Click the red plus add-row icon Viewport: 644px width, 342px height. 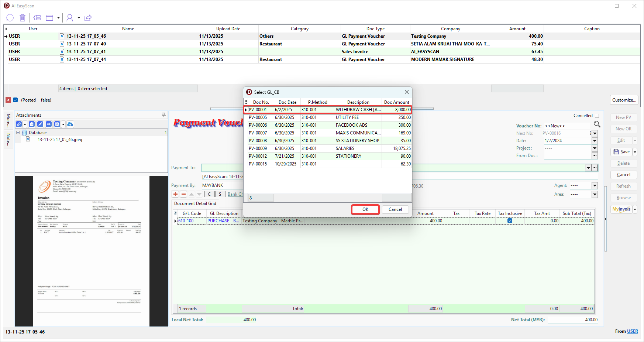(x=176, y=194)
